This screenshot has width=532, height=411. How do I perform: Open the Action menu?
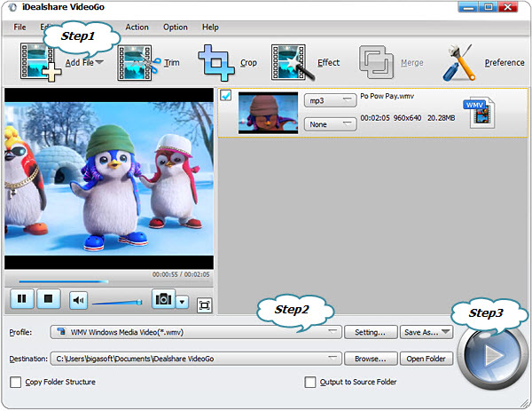click(x=137, y=28)
